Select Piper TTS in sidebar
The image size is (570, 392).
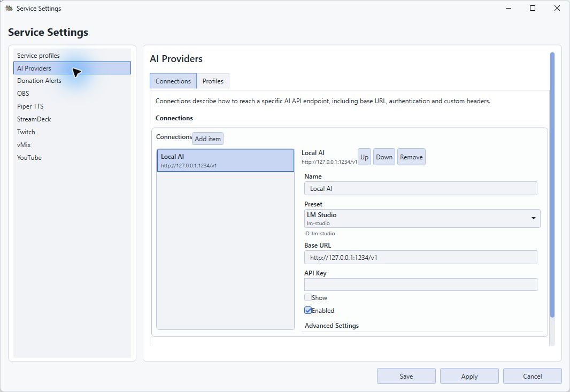coord(72,106)
